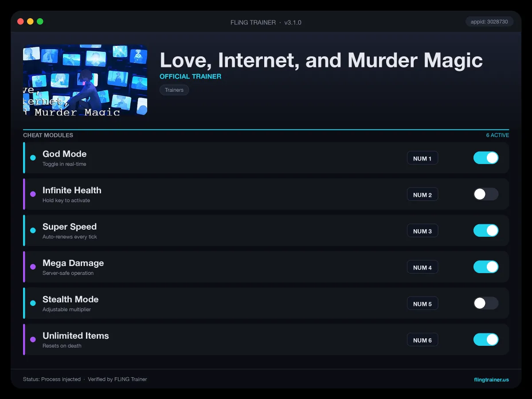Click the 'Toggle in real-time' description
This screenshot has height=399, width=532.
64,164
